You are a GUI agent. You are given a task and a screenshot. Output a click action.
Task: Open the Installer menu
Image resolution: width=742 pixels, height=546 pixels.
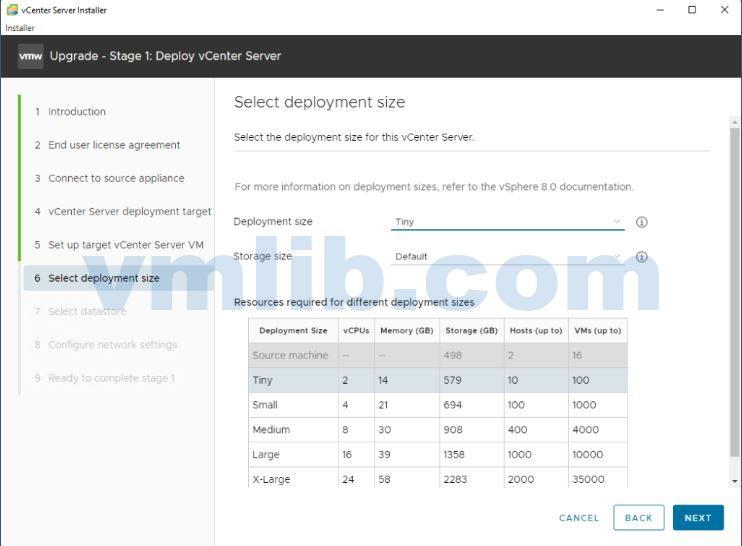point(20,28)
